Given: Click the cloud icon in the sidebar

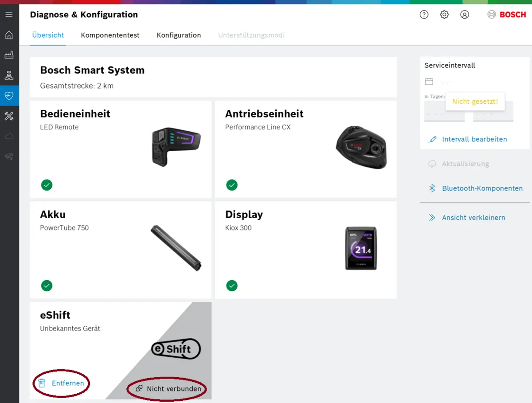Looking at the screenshot, I should pos(9,136).
